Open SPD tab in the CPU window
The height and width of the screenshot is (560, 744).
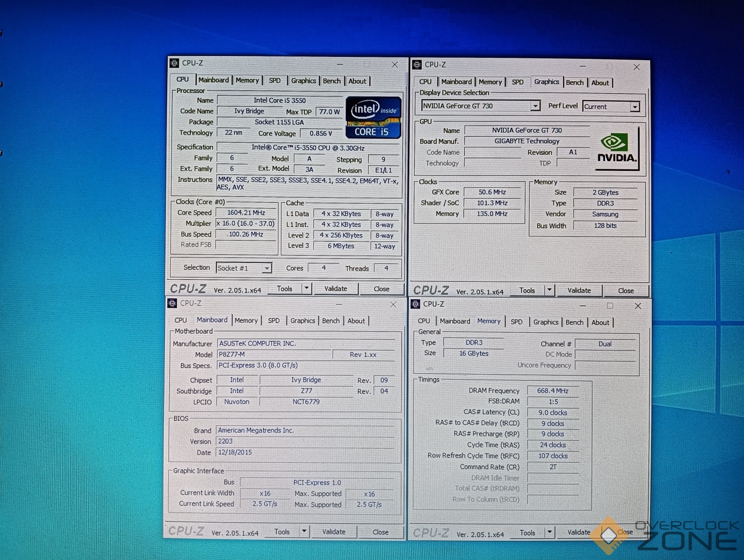coord(275,81)
